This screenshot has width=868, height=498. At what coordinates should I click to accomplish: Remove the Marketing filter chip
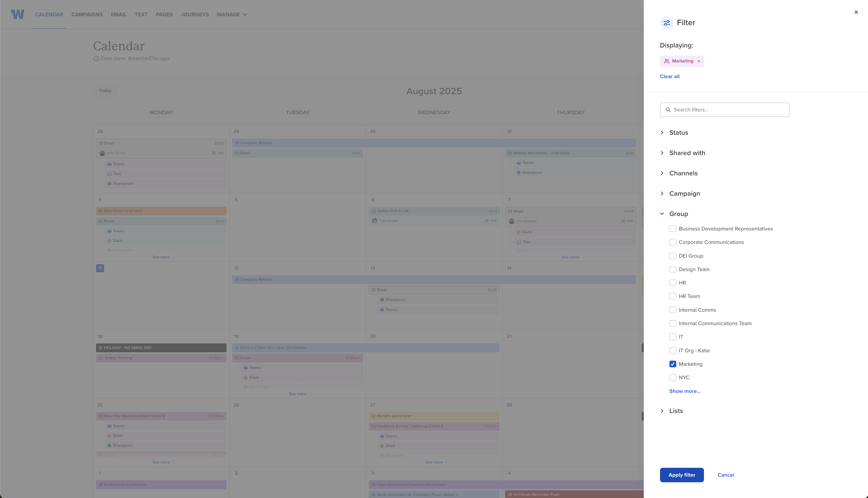[699, 61]
